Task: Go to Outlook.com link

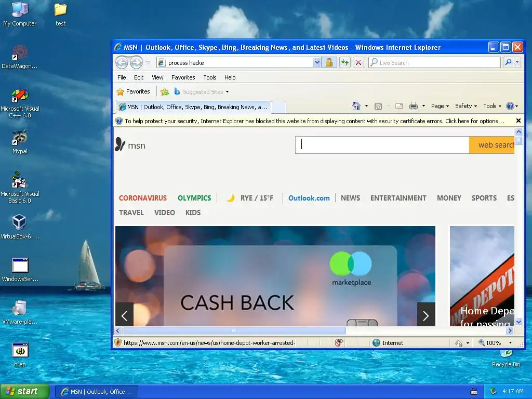Action: point(309,198)
